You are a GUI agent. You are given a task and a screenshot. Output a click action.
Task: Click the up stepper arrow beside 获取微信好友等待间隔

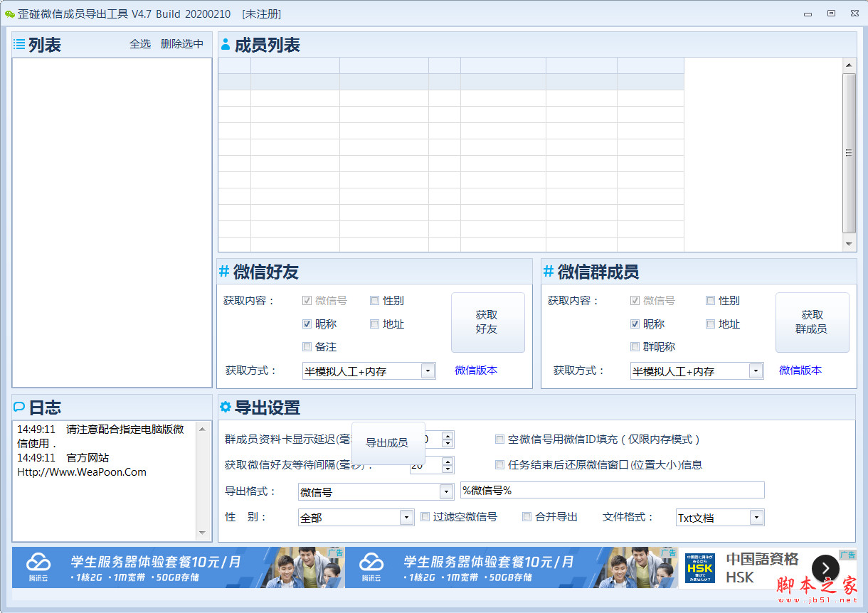point(448,461)
